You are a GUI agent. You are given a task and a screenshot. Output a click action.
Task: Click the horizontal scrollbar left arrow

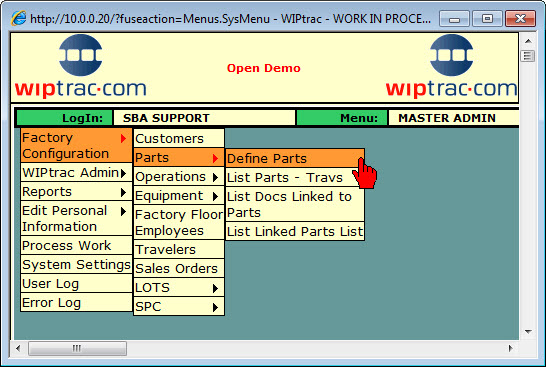coord(18,348)
